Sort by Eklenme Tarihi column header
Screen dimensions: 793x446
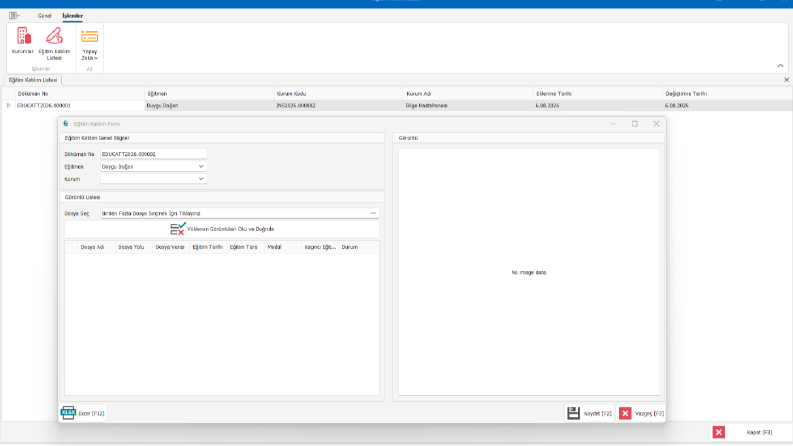(598, 94)
